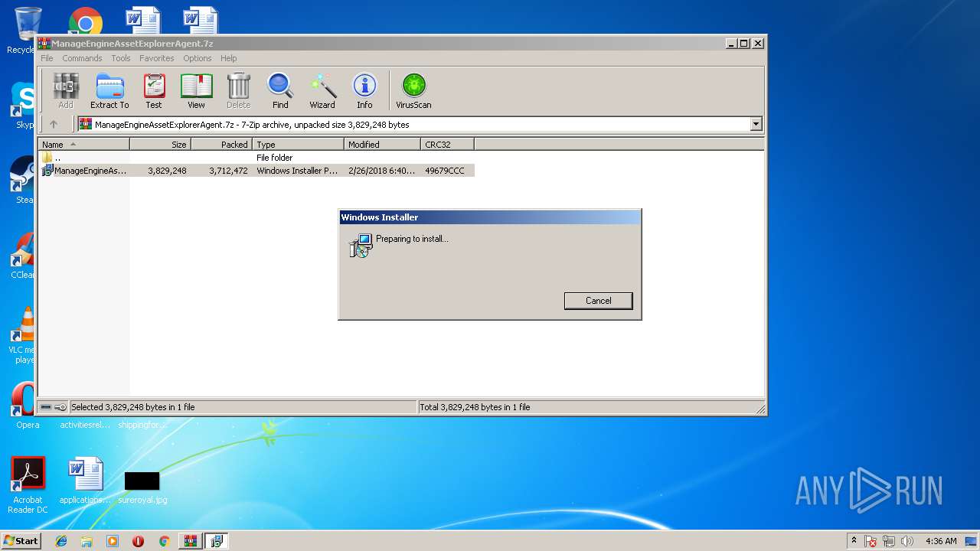
Task: Open Windows Explorer folder in taskbar
Action: [x=87, y=541]
